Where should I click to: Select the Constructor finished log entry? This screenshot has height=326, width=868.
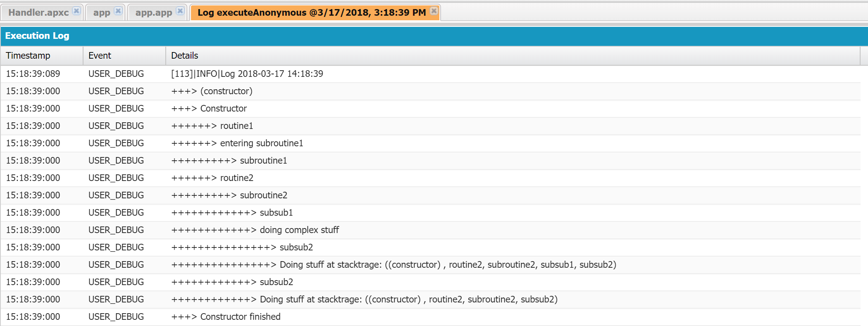click(226, 316)
